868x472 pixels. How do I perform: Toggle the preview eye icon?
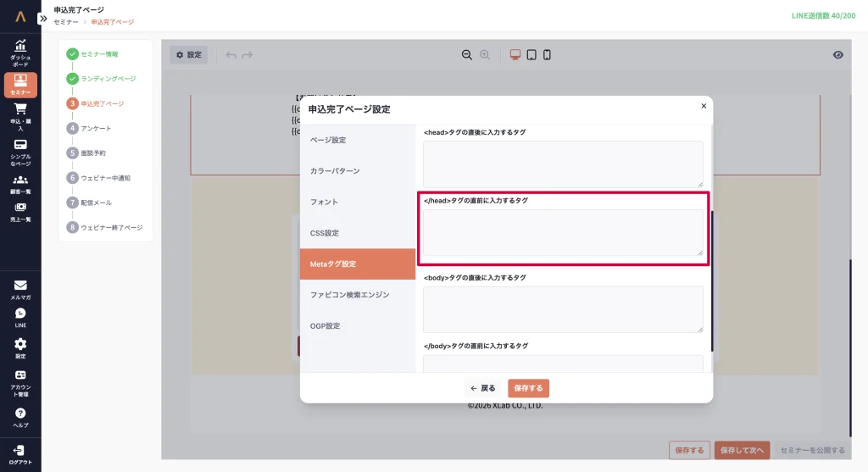pyautogui.click(x=837, y=55)
